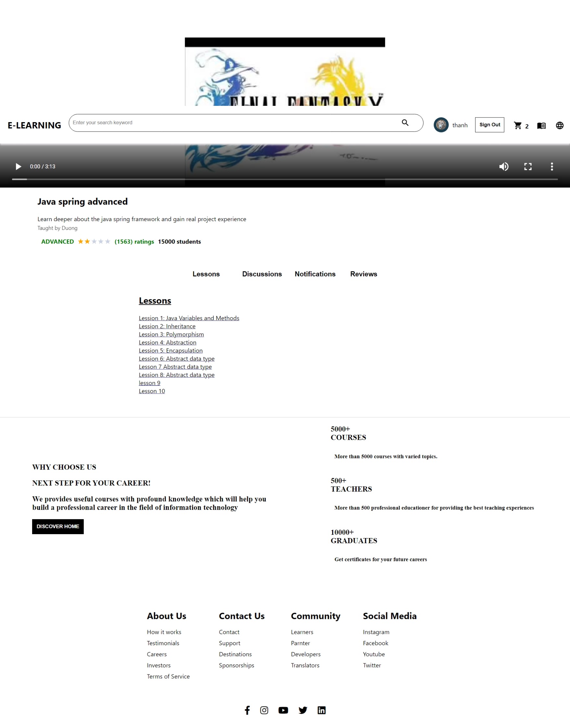The image size is (570, 728).
Task: Click the Instagram icon in the footer
Action: (264, 710)
